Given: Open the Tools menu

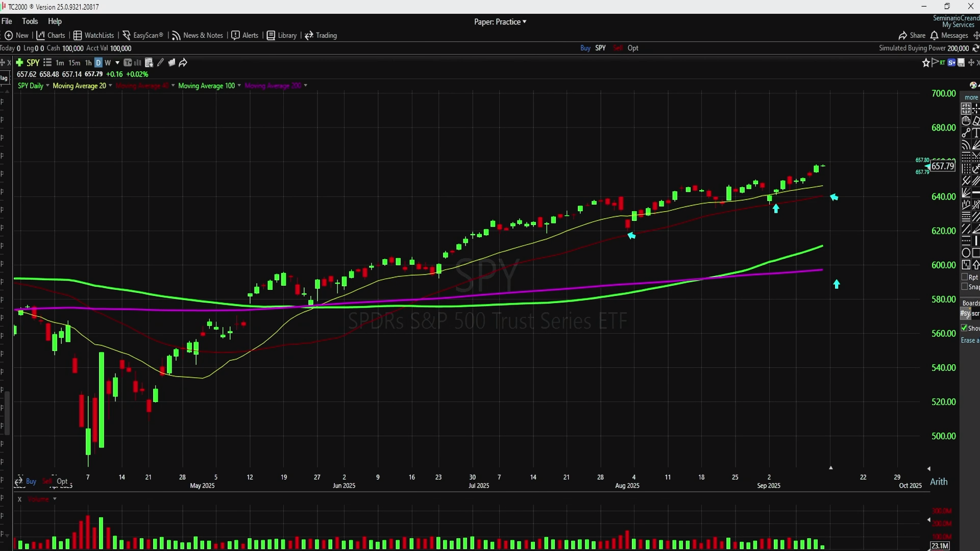Looking at the screenshot, I should tap(30, 21).
